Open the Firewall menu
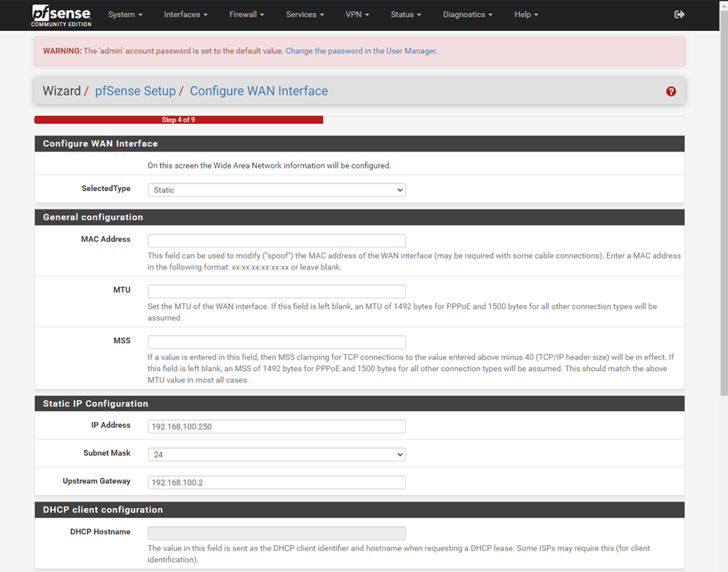 click(247, 15)
